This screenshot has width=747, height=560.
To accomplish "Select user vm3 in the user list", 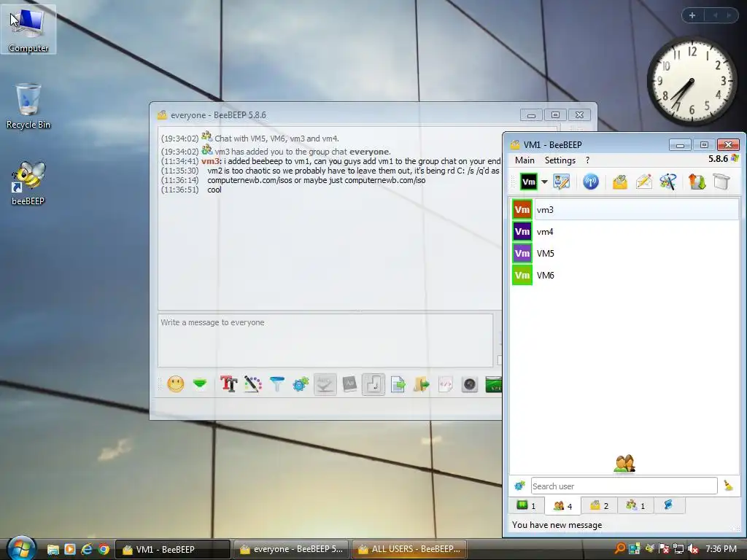I will click(625, 209).
